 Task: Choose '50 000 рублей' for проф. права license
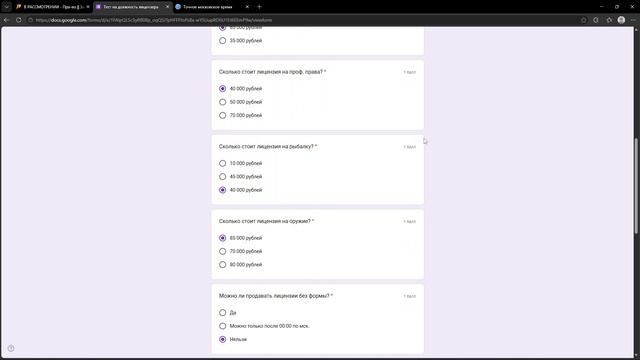[x=222, y=102]
